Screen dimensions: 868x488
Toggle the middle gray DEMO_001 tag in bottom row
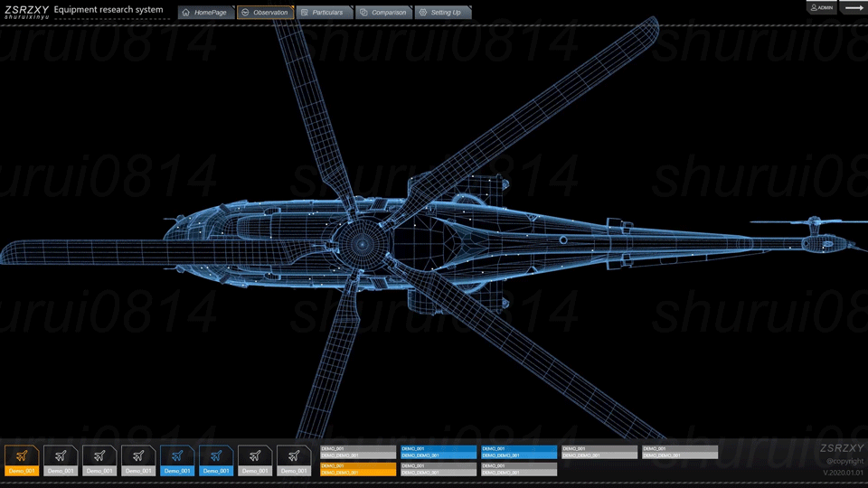[439, 469]
